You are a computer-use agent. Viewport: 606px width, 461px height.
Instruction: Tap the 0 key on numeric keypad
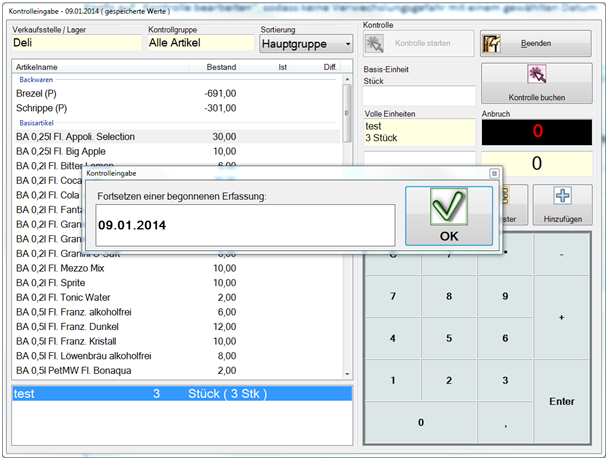(420, 422)
